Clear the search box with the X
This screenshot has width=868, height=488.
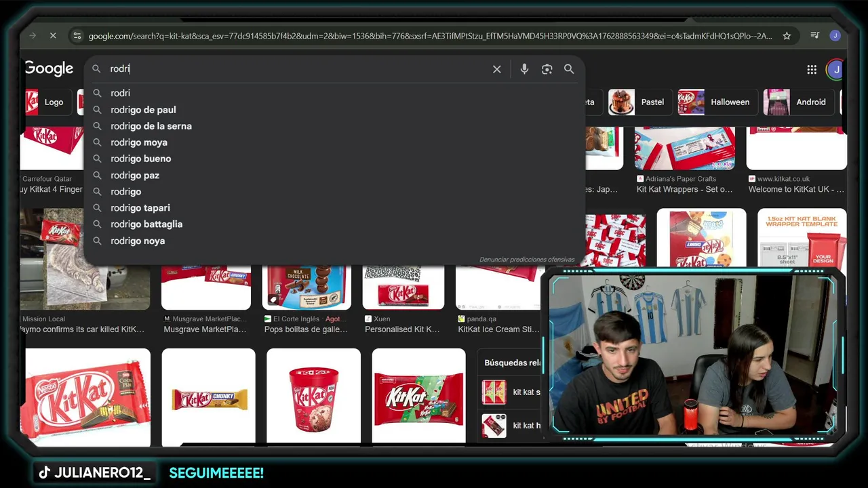tap(497, 69)
